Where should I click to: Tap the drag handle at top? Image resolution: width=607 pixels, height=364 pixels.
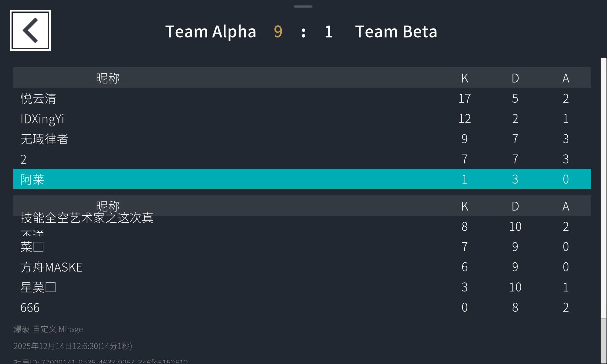click(303, 6)
